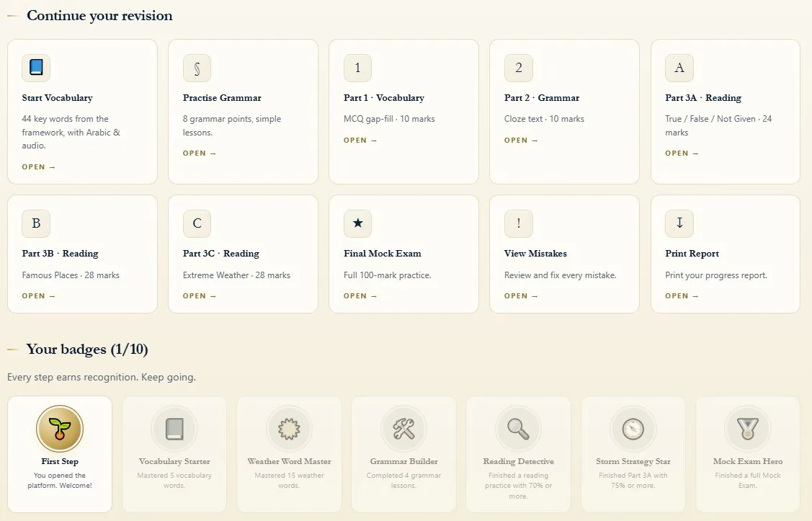The width and height of the screenshot is (812, 521).
Task: Open View Mistakes via OPEN link
Action: tap(521, 296)
